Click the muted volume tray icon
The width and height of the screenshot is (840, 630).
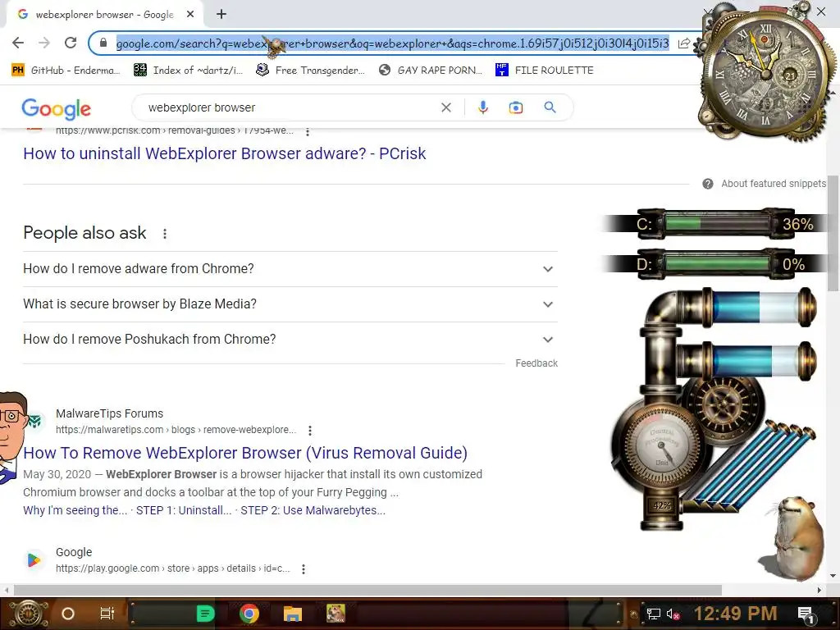pyautogui.click(x=673, y=614)
